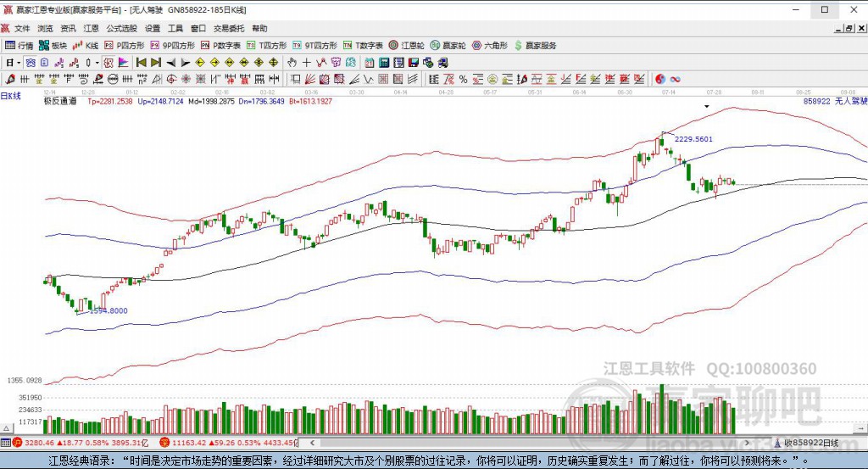Viewport: 868px width, 469px height.
Task: Select the hand pan tool
Action: click(x=292, y=63)
